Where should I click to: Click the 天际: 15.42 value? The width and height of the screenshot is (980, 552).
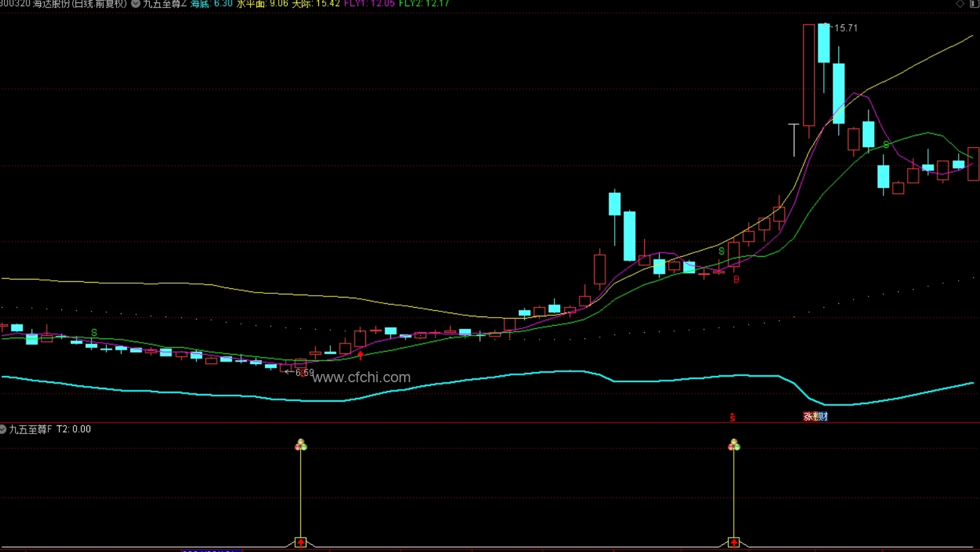tap(316, 4)
